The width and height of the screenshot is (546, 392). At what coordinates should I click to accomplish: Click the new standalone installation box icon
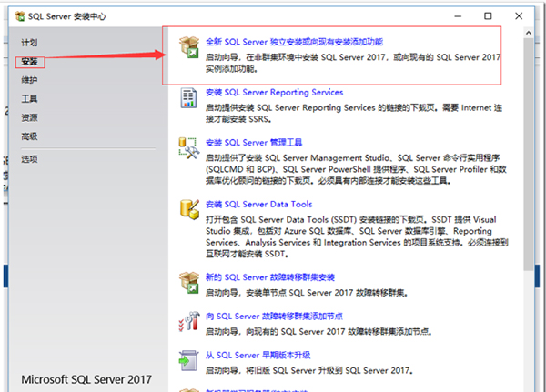188,47
